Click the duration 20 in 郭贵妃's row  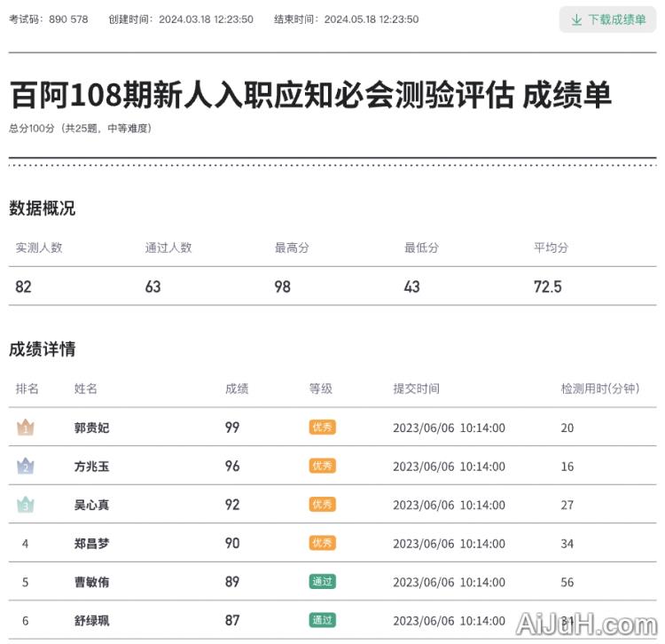point(567,428)
